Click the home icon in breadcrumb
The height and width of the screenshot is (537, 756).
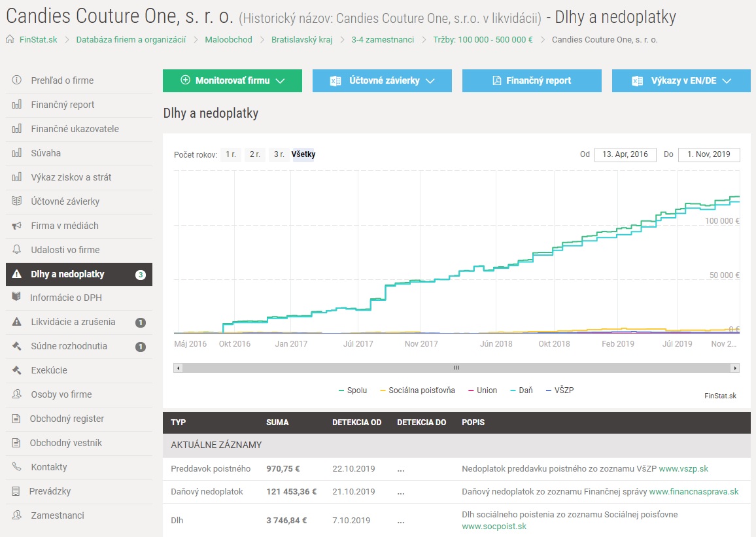click(10, 39)
